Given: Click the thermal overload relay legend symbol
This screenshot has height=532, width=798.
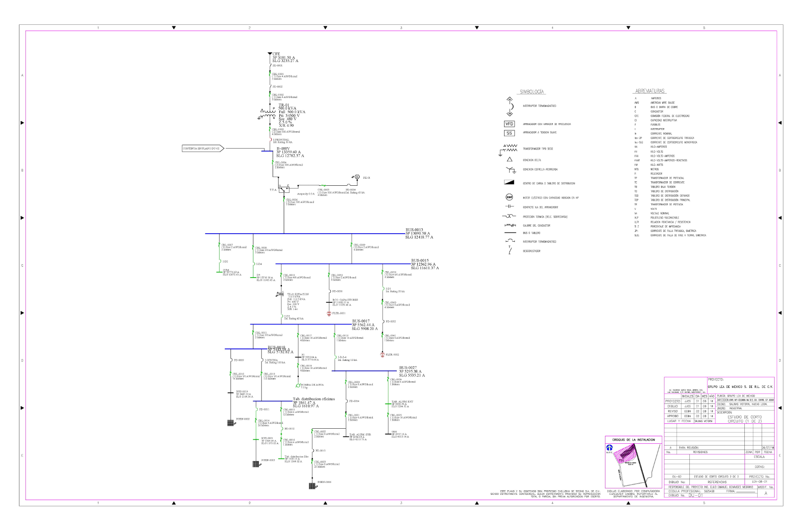Looking at the screenshot, I should tap(509, 217).
